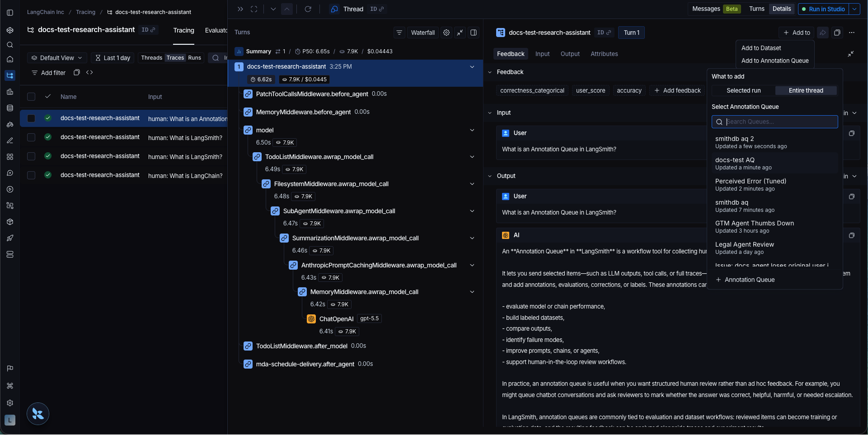Open the Default View dropdown

pyautogui.click(x=56, y=58)
